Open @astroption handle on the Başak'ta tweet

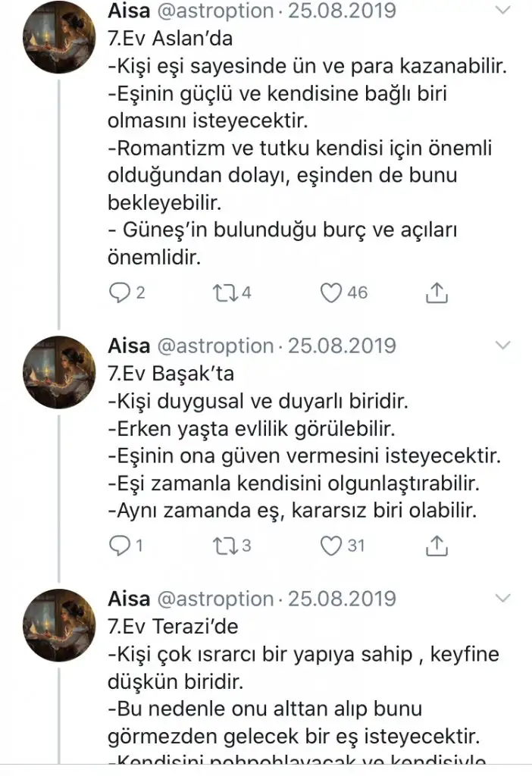coord(214,346)
